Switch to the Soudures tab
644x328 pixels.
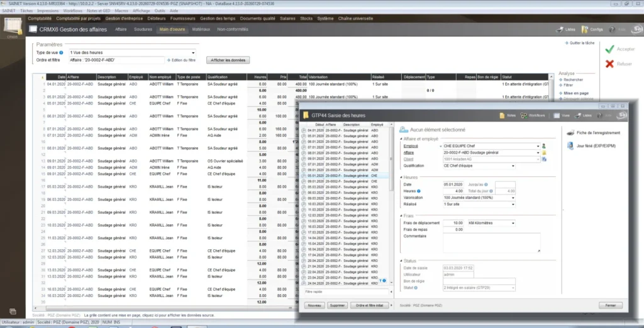[143, 30]
